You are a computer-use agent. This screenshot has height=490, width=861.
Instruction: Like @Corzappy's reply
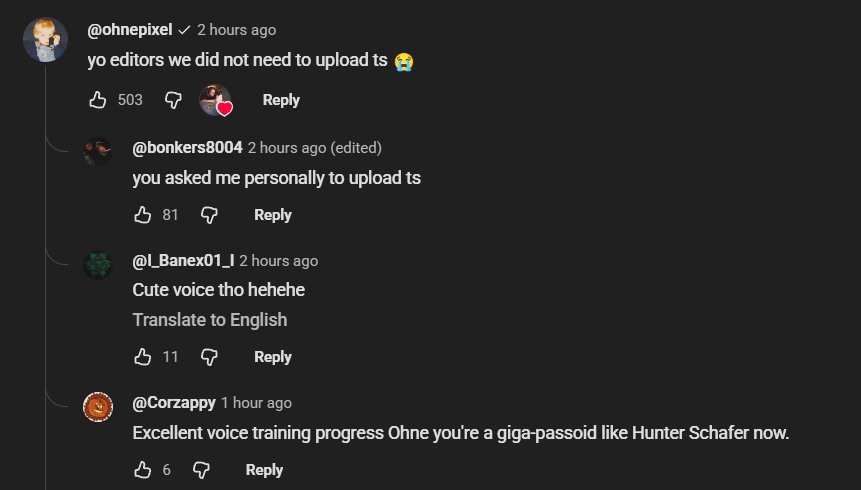pos(143,470)
